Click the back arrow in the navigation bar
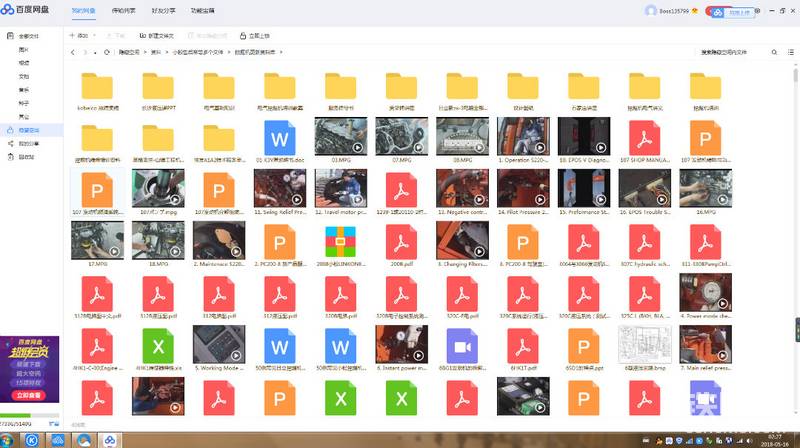 coord(73,52)
